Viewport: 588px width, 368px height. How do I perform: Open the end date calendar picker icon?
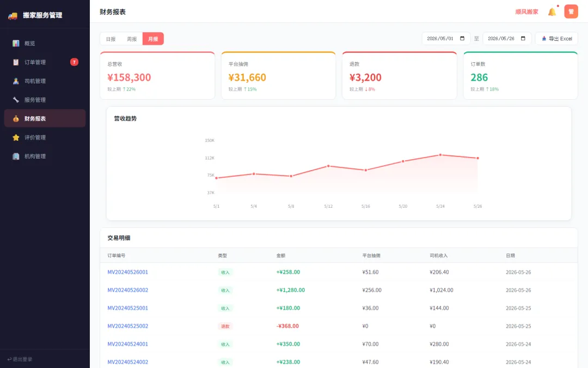point(523,38)
